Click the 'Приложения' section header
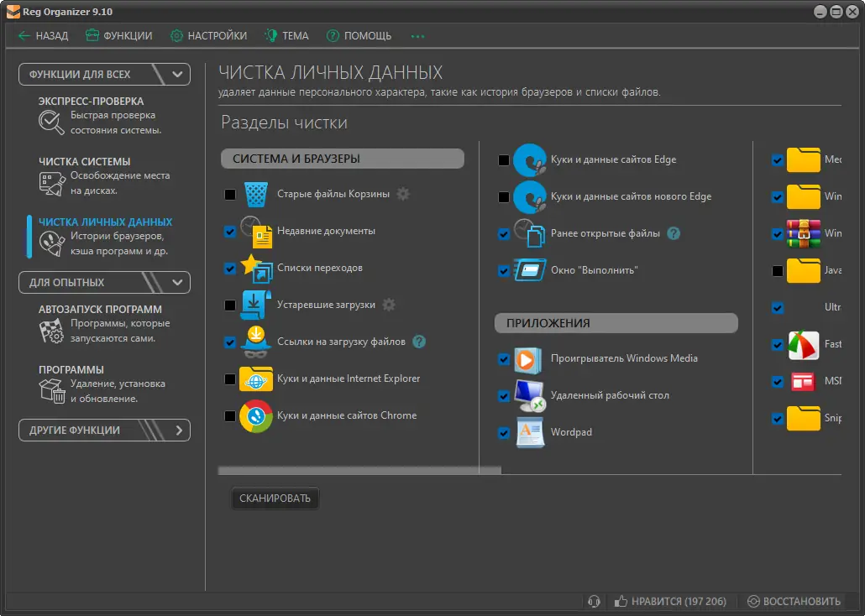 [616, 323]
